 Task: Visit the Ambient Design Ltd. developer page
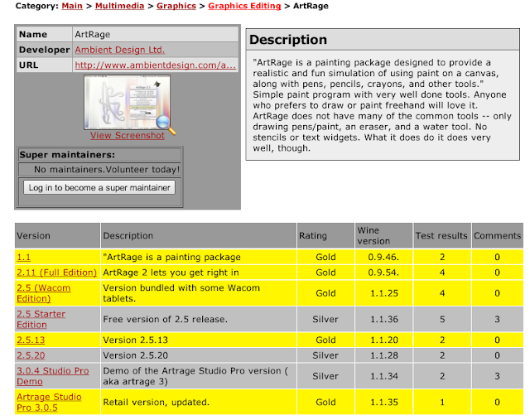tap(120, 50)
